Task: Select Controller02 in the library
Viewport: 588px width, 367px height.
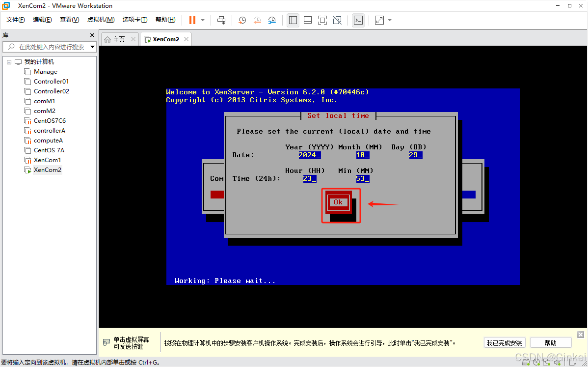Action: (x=52, y=91)
